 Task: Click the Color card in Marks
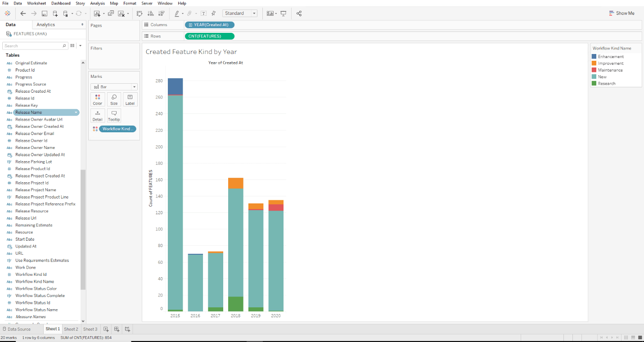tap(98, 99)
